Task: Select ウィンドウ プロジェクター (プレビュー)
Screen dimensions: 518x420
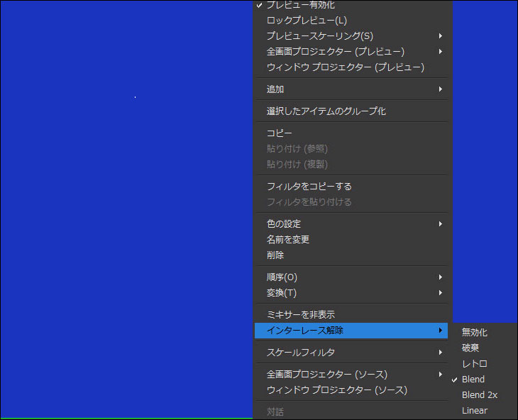Action: (x=345, y=67)
